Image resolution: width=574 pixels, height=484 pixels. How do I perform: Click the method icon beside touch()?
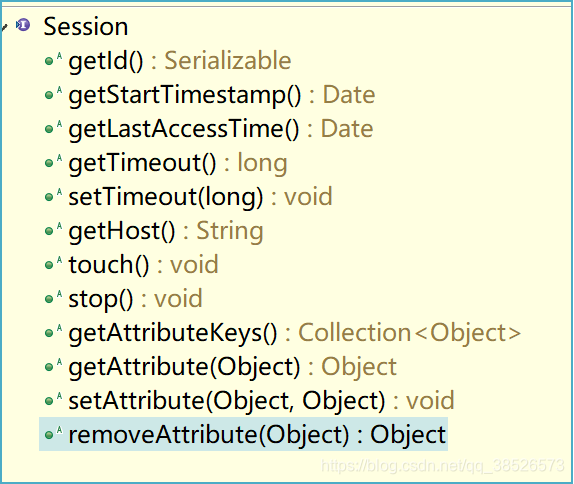click(53, 264)
